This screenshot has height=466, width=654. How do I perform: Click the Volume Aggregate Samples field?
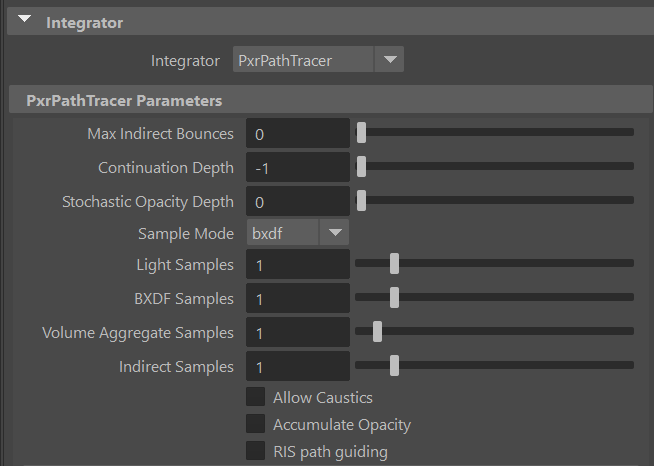tap(298, 333)
